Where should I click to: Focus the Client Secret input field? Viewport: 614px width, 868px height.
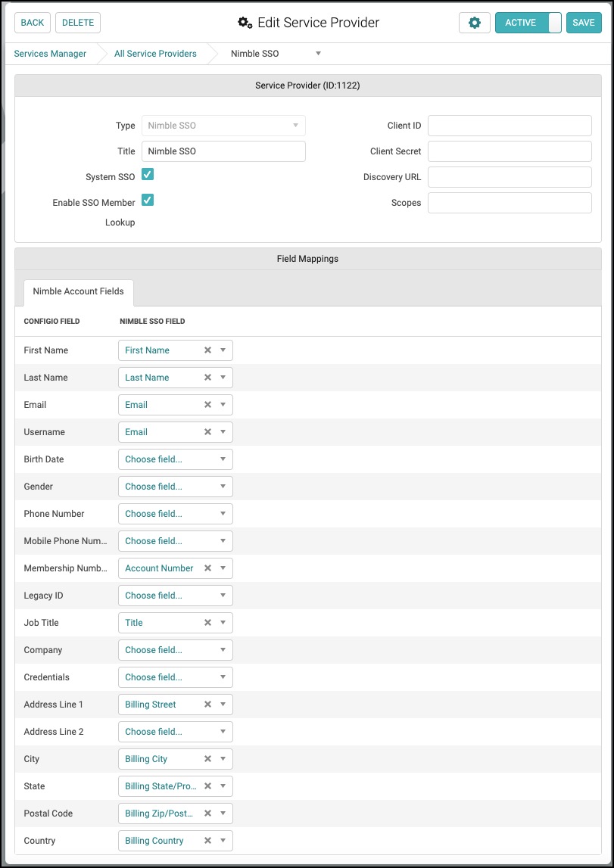point(510,151)
